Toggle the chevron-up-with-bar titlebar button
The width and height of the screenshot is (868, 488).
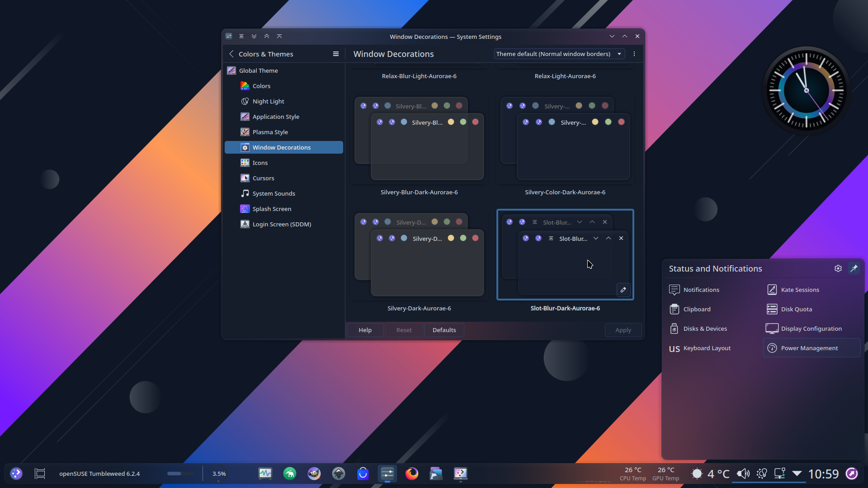click(x=279, y=36)
